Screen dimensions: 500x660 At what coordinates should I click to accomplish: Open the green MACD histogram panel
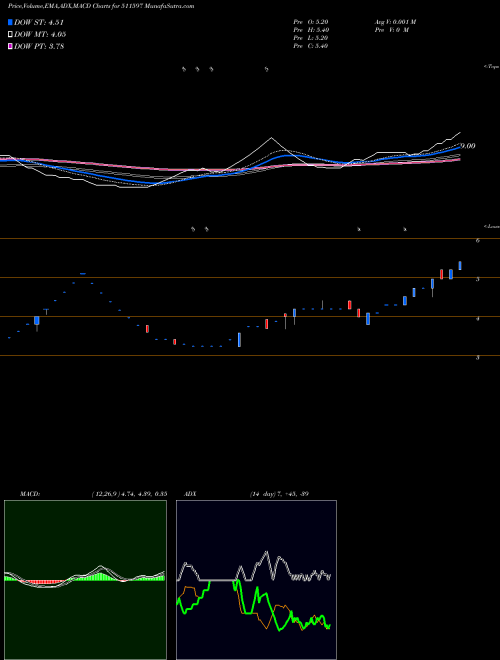click(85, 580)
